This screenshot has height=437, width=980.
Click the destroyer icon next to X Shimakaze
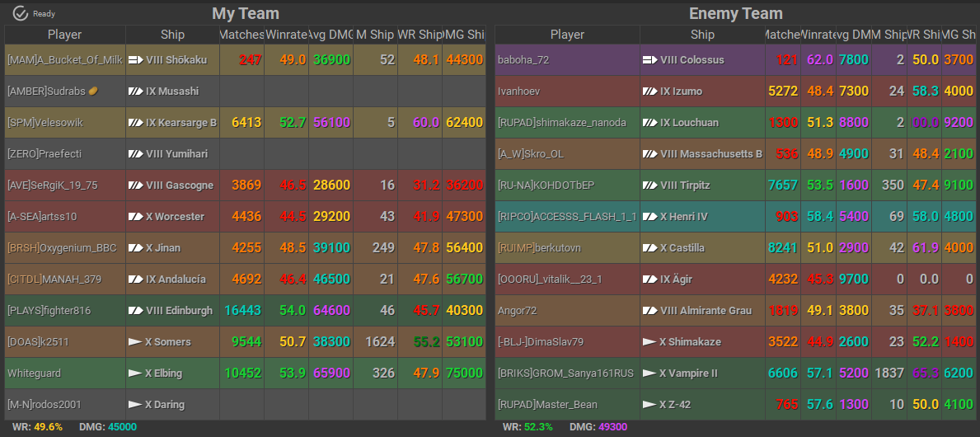pos(649,342)
